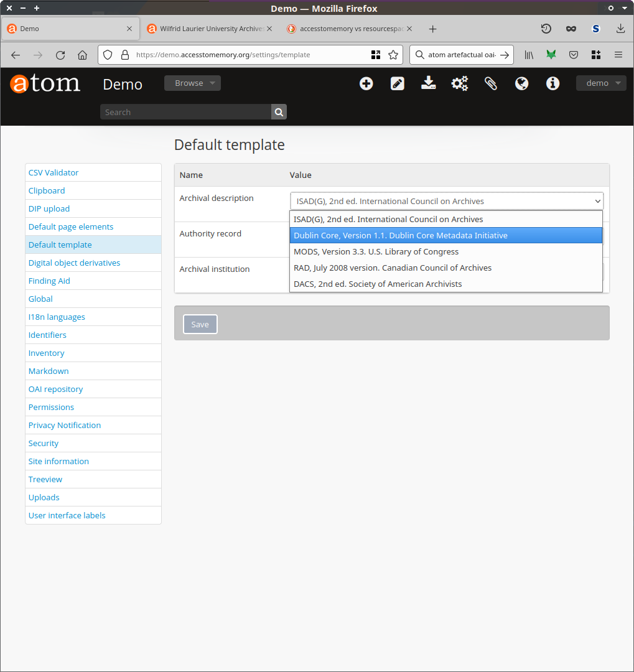
Task: Bookmark this page with star icon
Action: point(393,55)
